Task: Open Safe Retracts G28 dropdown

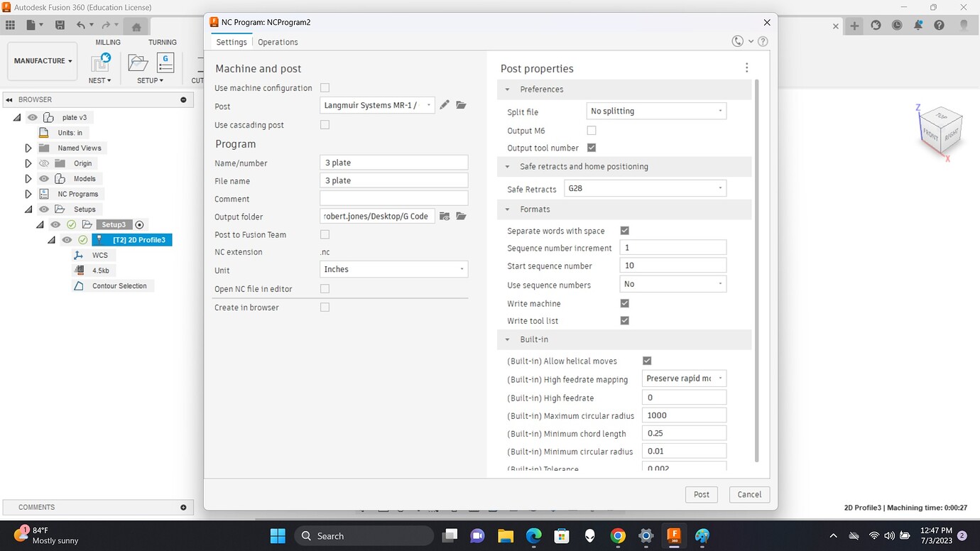Action: (x=645, y=189)
